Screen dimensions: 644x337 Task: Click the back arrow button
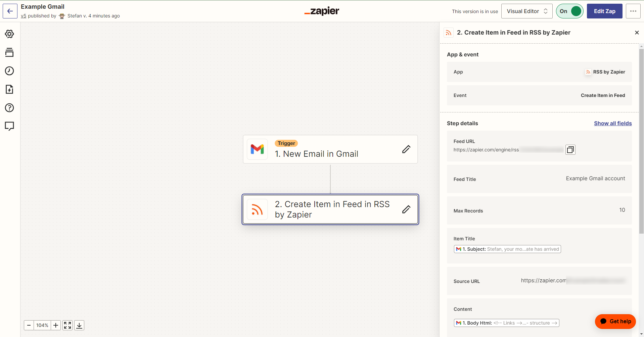(x=10, y=11)
